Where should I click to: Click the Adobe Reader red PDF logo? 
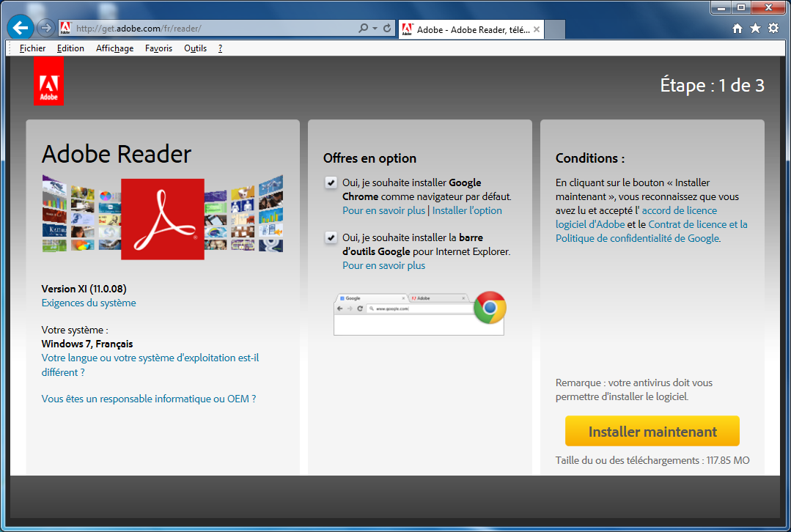(163, 219)
